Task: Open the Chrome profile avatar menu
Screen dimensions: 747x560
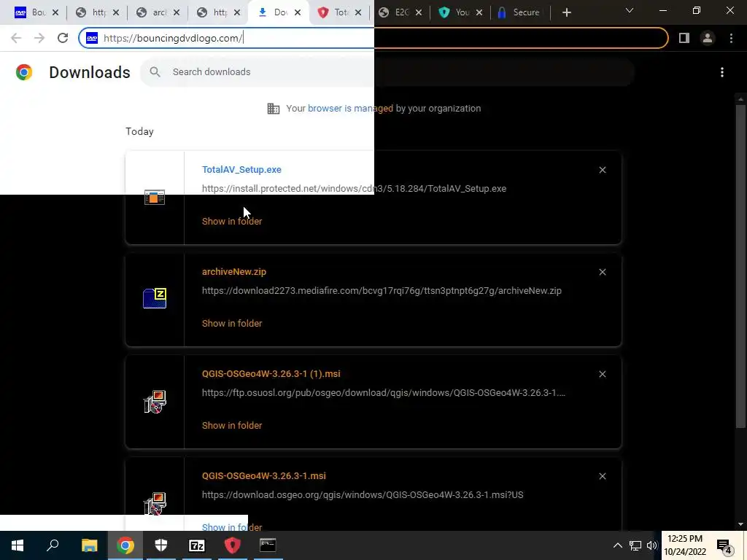Action: [708, 38]
